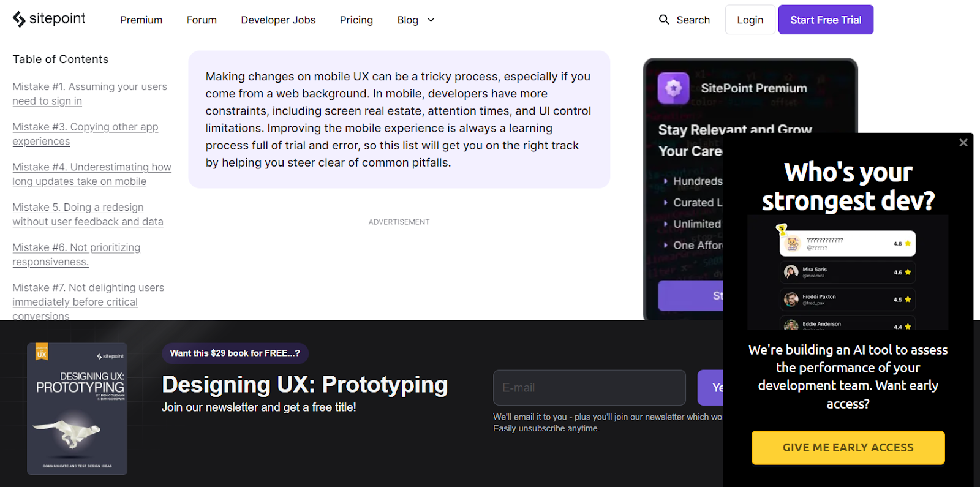Image resolution: width=980 pixels, height=487 pixels.
Task: Click the search magnifier icon
Action: [x=664, y=20]
